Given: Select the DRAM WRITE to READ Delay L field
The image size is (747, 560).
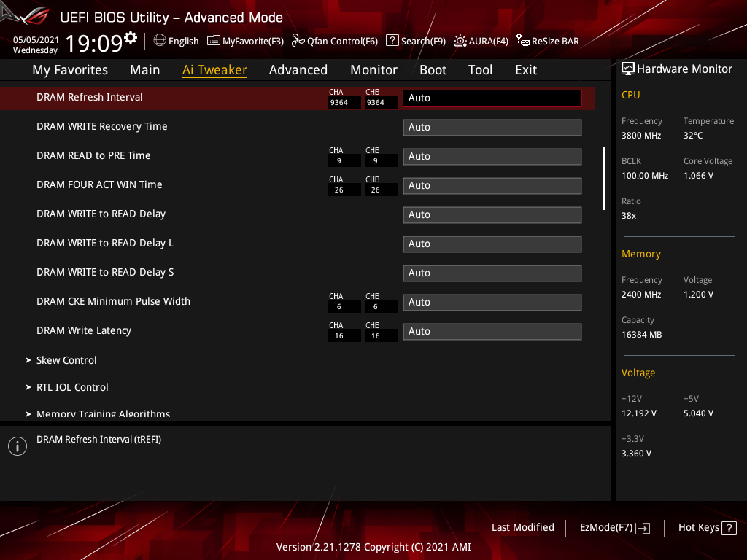Looking at the screenshot, I should pos(492,244).
